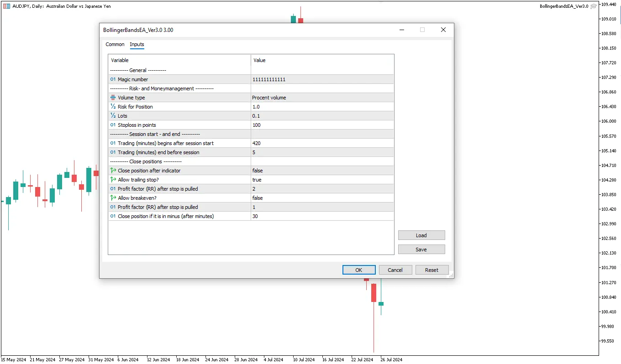Select the Volume type variable label
This screenshot has height=364, width=621.
132,98
